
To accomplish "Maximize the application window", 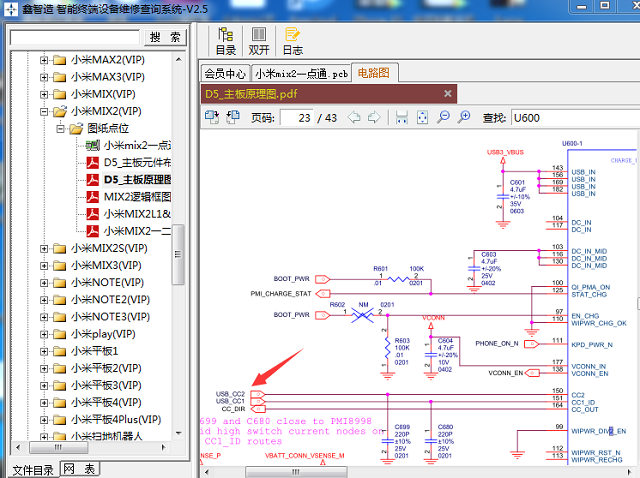I will [x=605, y=6].
